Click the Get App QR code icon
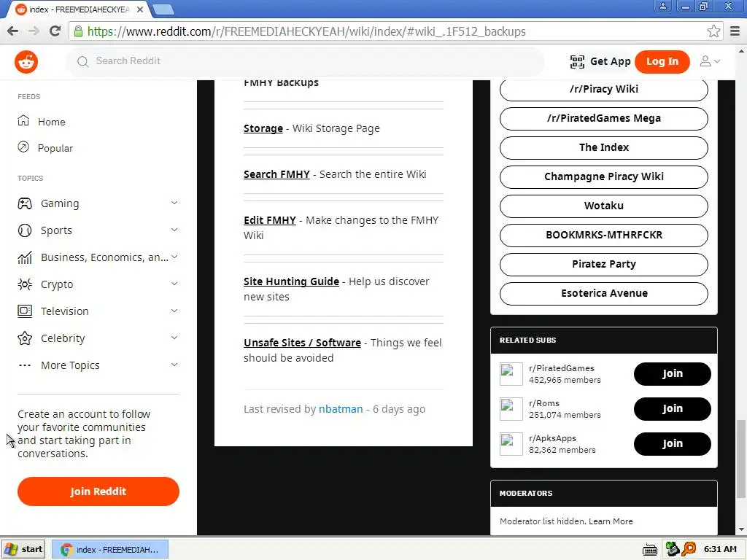 (577, 61)
